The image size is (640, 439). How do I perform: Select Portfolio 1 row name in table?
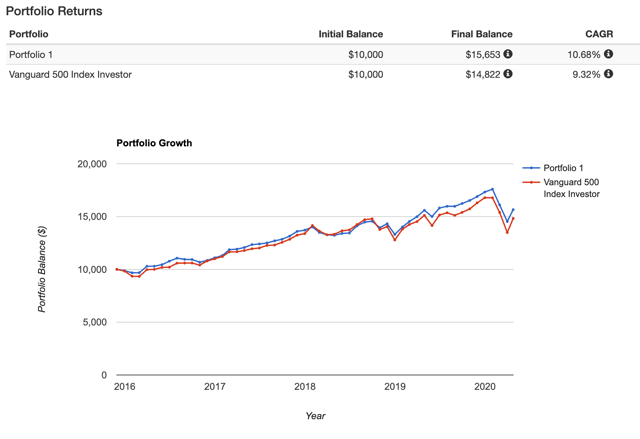32,54
